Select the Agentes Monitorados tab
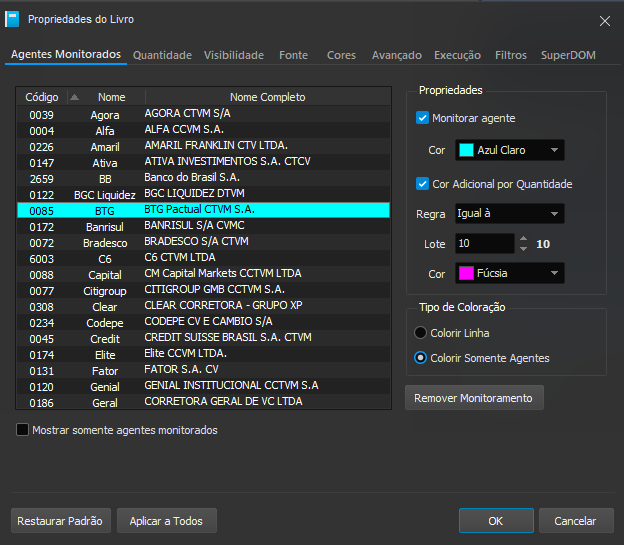 pos(66,55)
